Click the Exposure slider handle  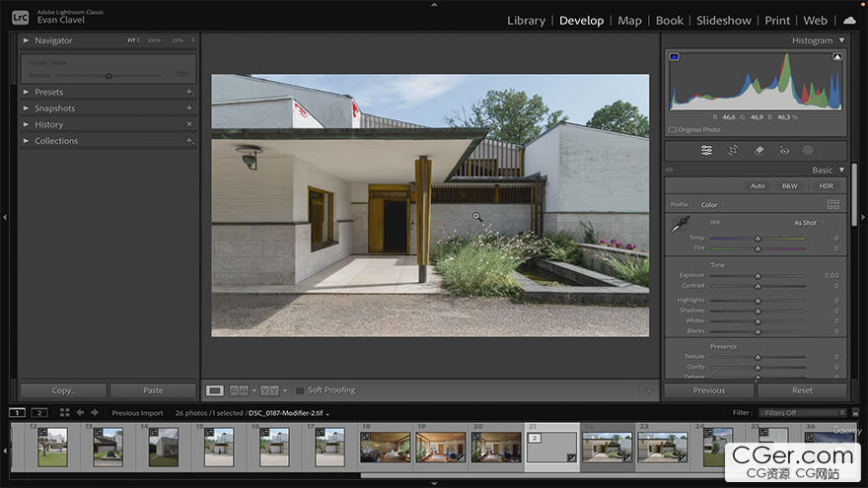(758, 275)
